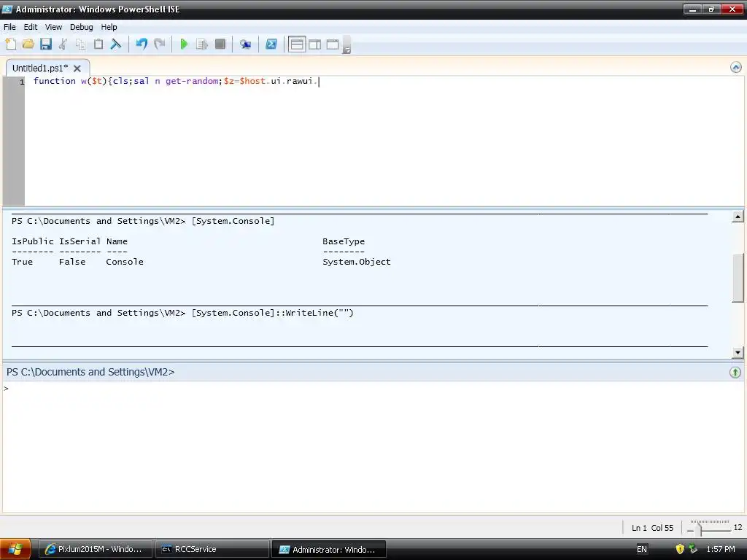Viewport: 747px width, 560px height.
Task: Click the Ln 1 Col 55 status text
Action: (x=652, y=528)
